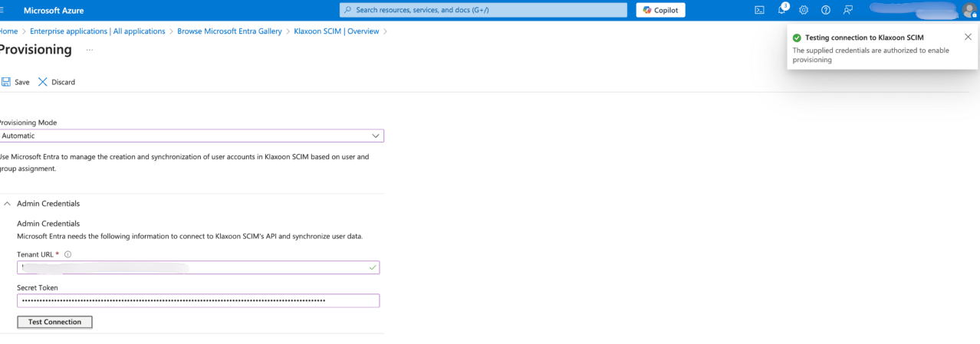980x344 pixels.
Task: Dismiss the Testing connection notification
Action: (968, 37)
